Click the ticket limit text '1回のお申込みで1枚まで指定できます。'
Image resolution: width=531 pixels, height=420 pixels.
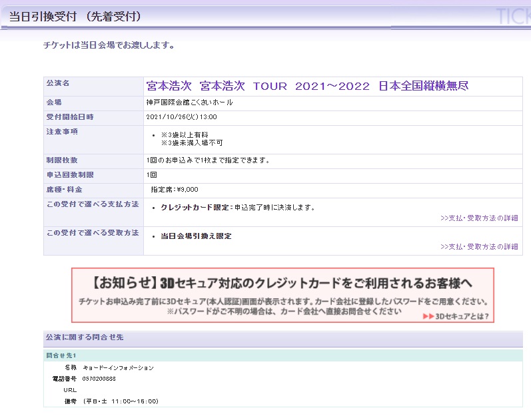208,160
